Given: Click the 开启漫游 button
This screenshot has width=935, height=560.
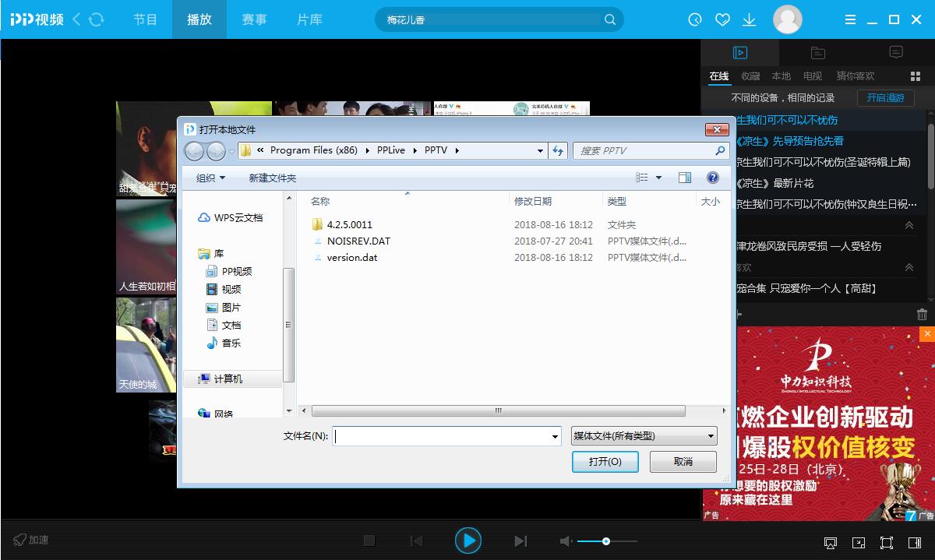Looking at the screenshot, I should pos(886,98).
